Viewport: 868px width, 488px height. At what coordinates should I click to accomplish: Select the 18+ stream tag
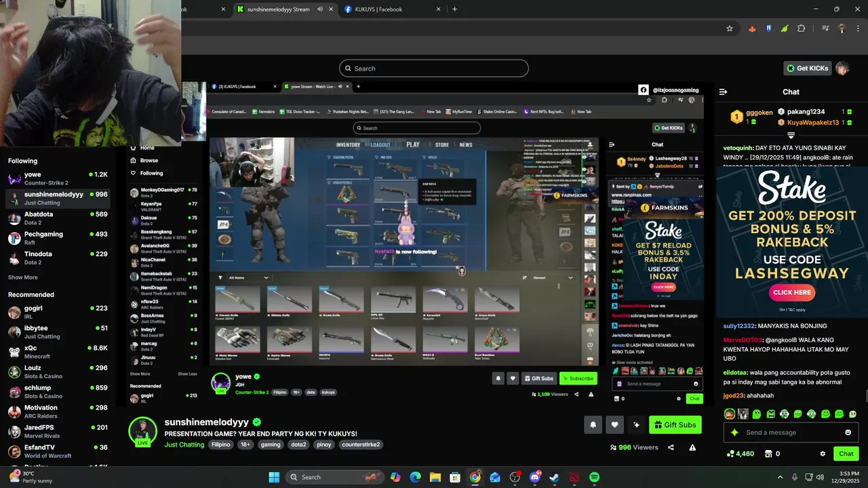[x=245, y=445]
